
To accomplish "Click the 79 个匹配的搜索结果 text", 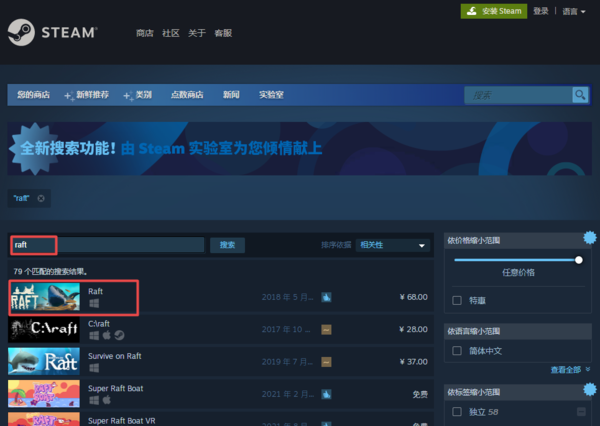I will [51, 272].
